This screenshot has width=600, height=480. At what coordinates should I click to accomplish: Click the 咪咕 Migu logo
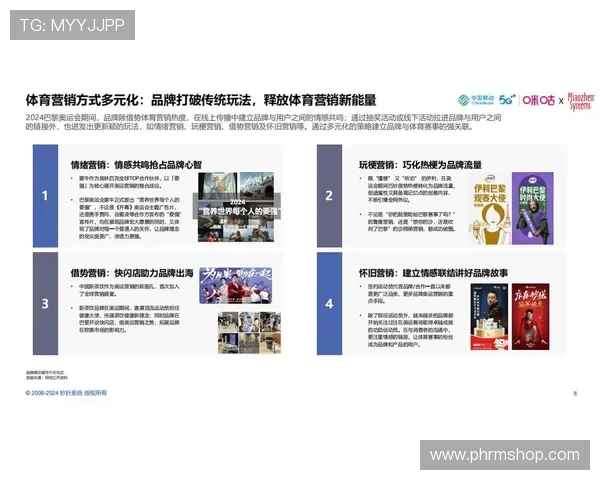point(538,100)
